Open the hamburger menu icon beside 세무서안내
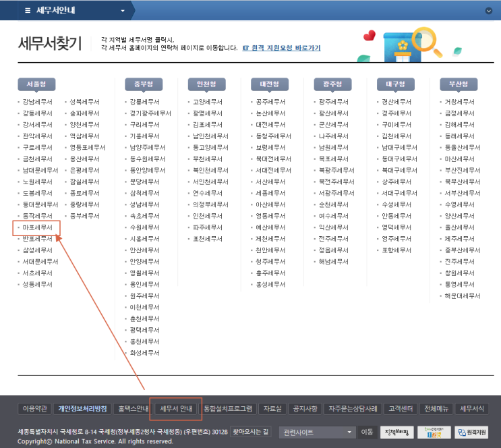The image size is (501, 448). [28, 11]
